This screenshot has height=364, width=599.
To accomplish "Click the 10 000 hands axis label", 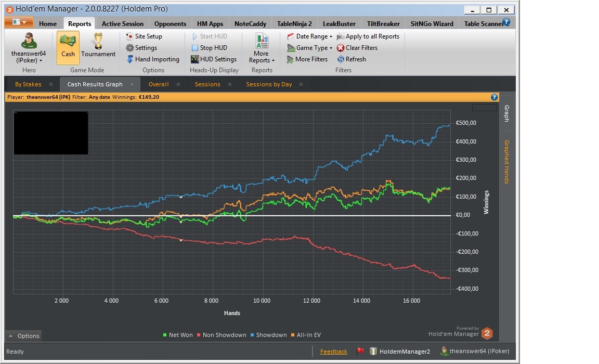I will (x=262, y=301).
